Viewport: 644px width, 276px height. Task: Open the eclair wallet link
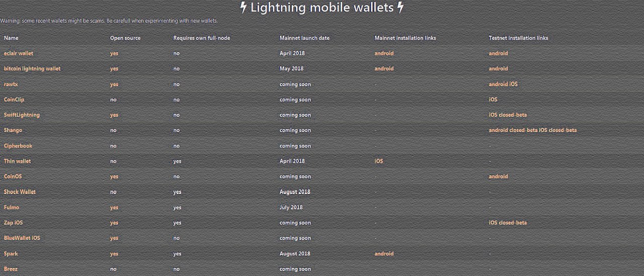click(x=19, y=53)
